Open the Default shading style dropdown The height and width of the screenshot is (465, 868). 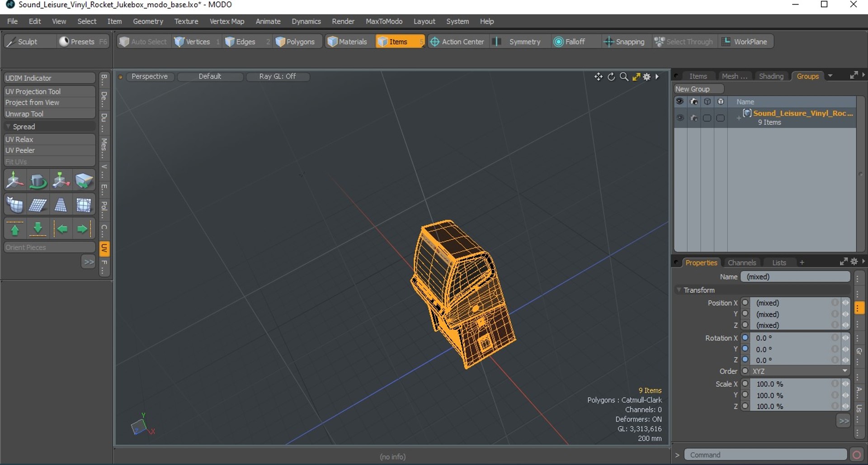pyautogui.click(x=210, y=76)
